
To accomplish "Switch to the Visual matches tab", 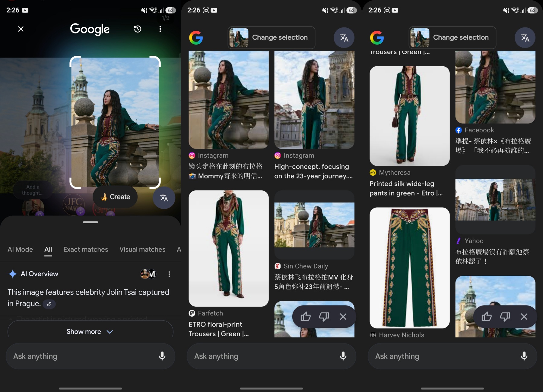I will click(142, 249).
